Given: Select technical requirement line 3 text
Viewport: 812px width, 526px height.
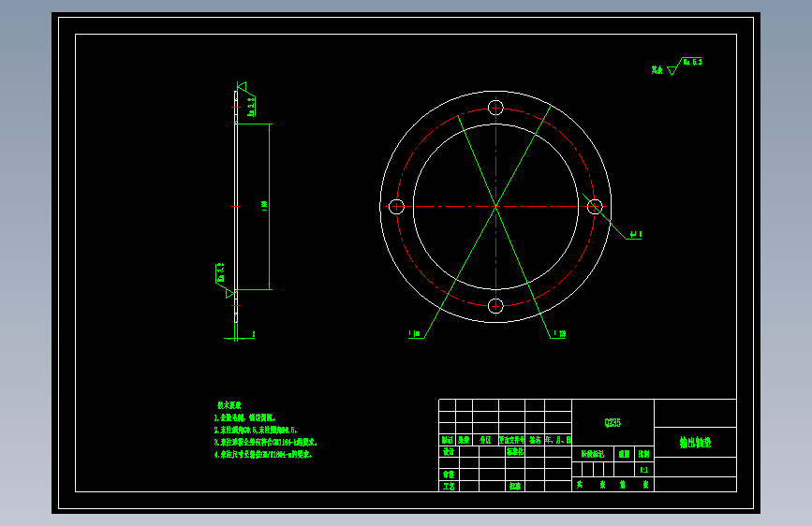Looking at the screenshot, I should pos(265,443).
